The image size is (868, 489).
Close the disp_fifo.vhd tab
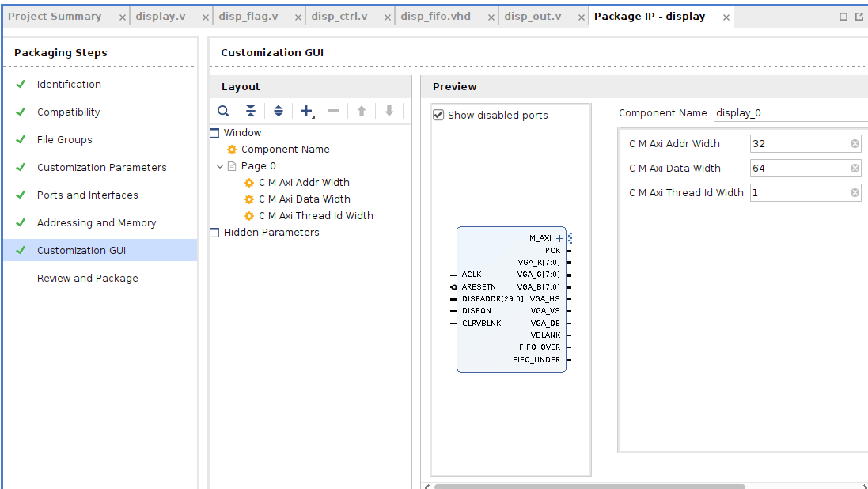click(491, 17)
